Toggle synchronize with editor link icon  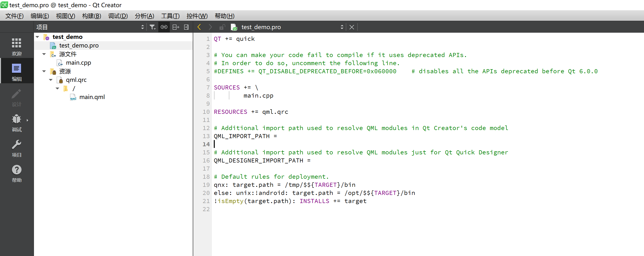pos(164,27)
